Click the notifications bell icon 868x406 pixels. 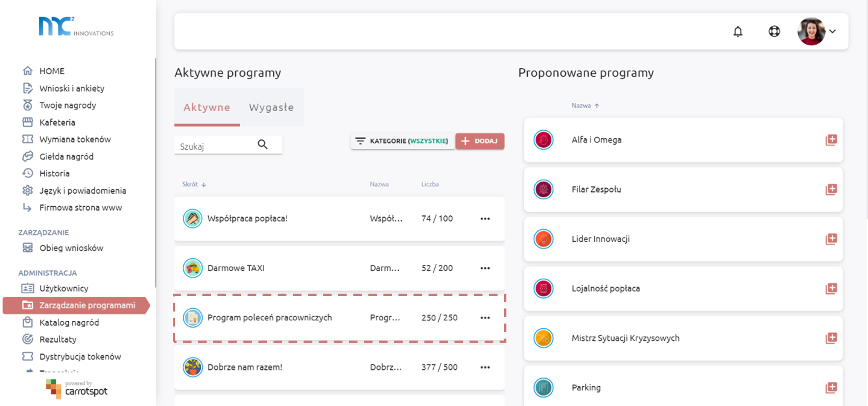click(x=738, y=31)
